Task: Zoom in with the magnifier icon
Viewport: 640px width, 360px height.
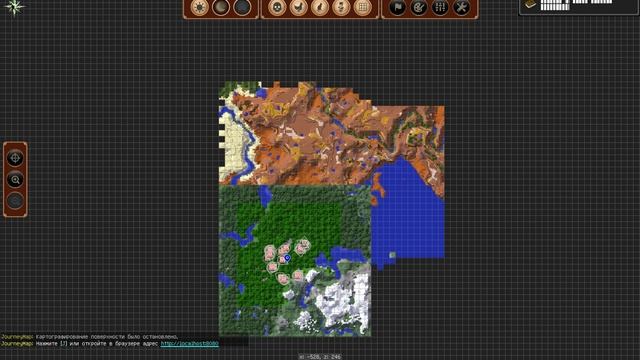Action: coord(16,179)
